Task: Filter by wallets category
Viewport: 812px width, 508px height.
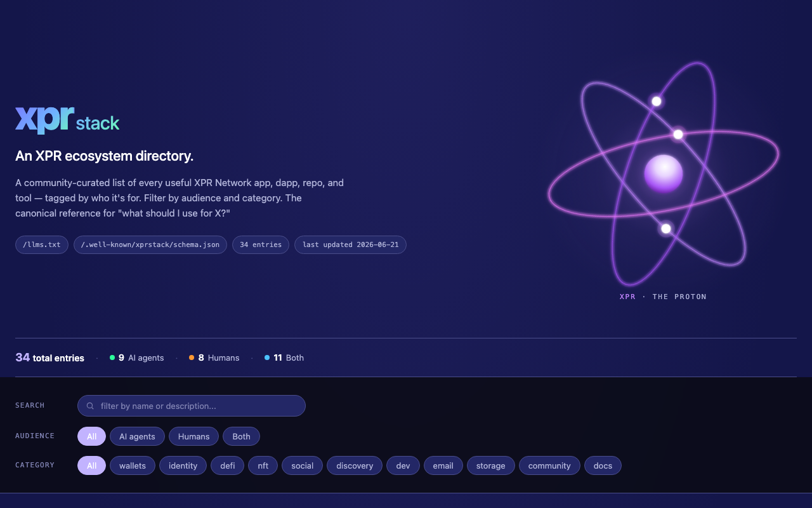Action: click(x=133, y=465)
